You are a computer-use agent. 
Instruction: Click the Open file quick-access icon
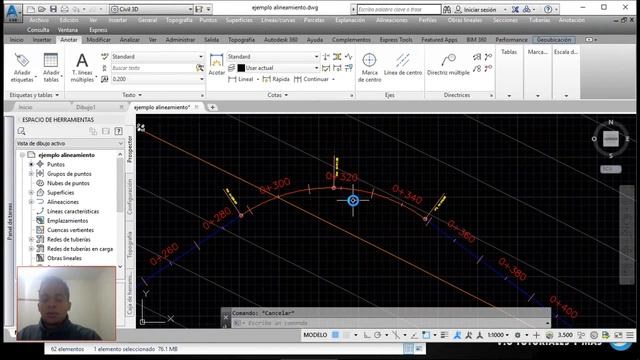point(42,9)
